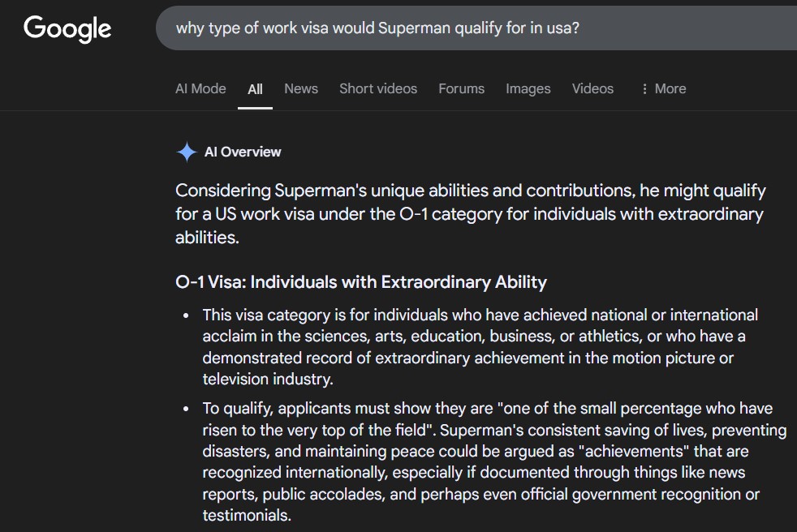The height and width of the screenshot is (532, 797).
Task: Click the three-dot More icon
Action: pos(644,89)
